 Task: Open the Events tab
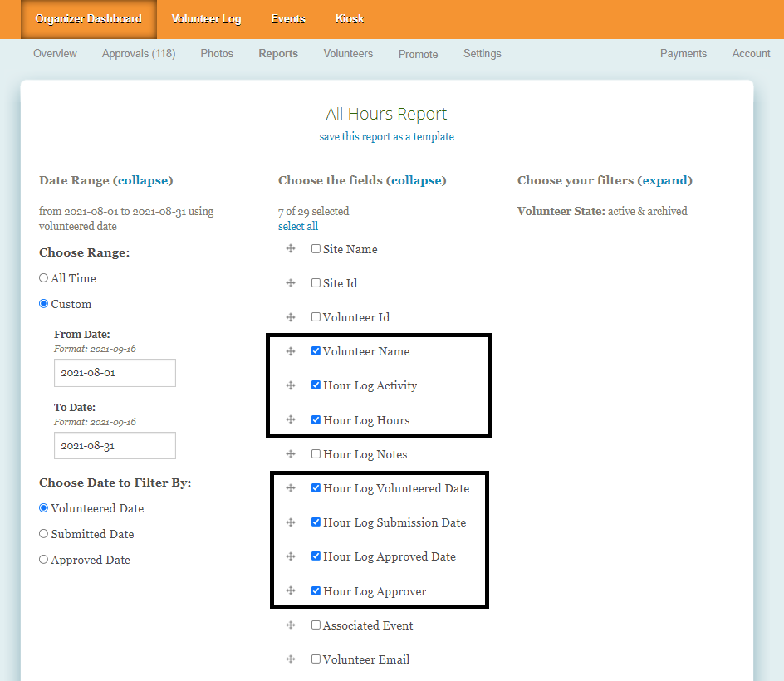pos(288,19)
